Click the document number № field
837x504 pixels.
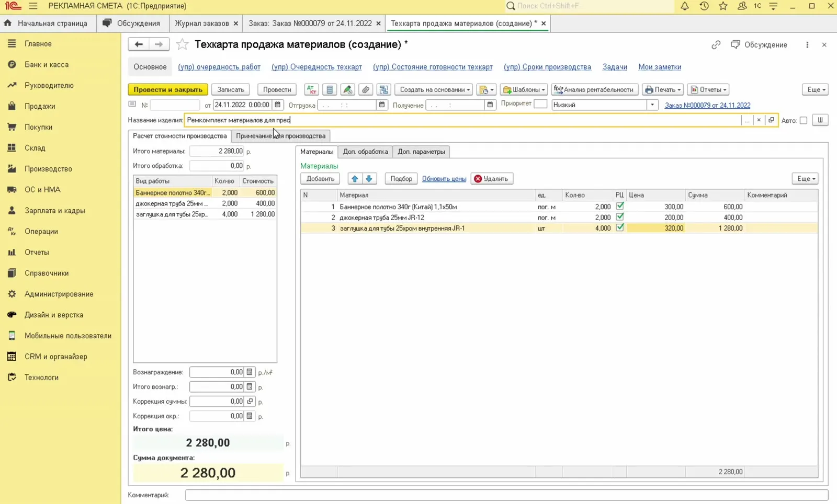pos(175,105)
